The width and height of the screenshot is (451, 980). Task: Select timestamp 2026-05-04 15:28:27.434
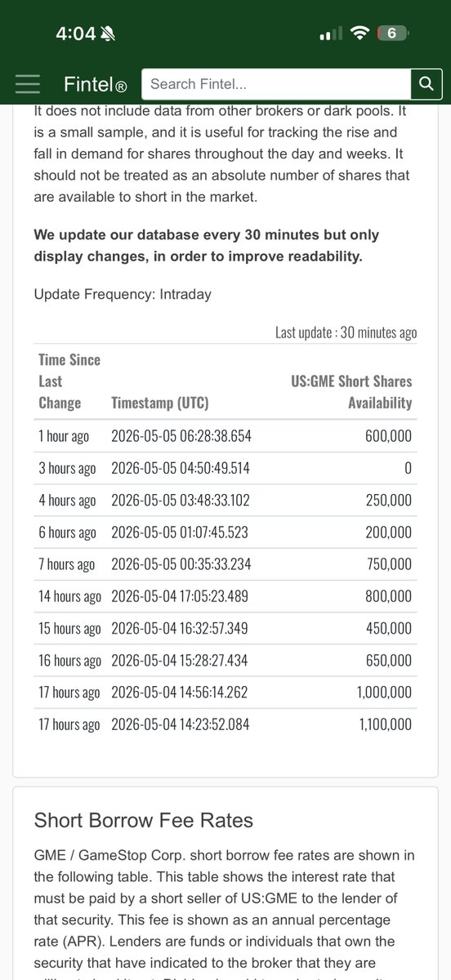181,660
